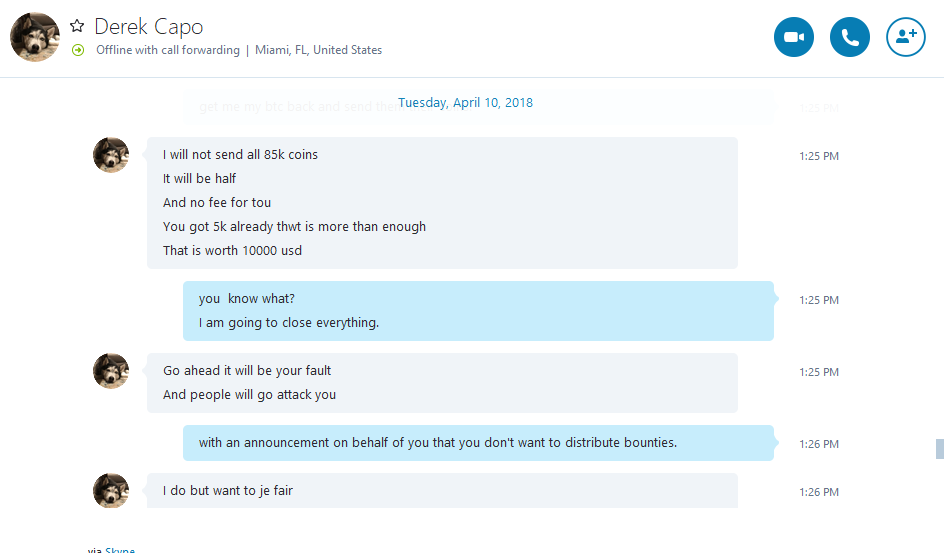Click avatar next to "I will not send all 85k coins"
Screen dimensions: 944x553
111,155
